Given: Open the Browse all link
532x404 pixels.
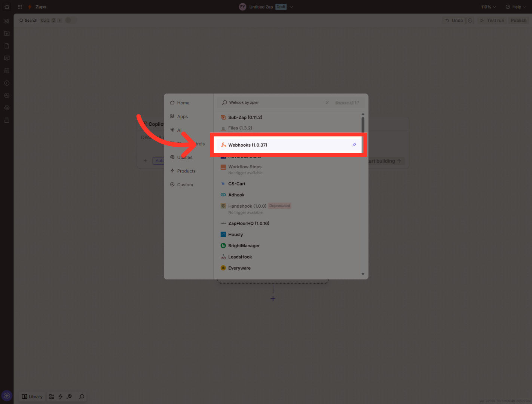Looking at the screenshot, I should point(347,102).
